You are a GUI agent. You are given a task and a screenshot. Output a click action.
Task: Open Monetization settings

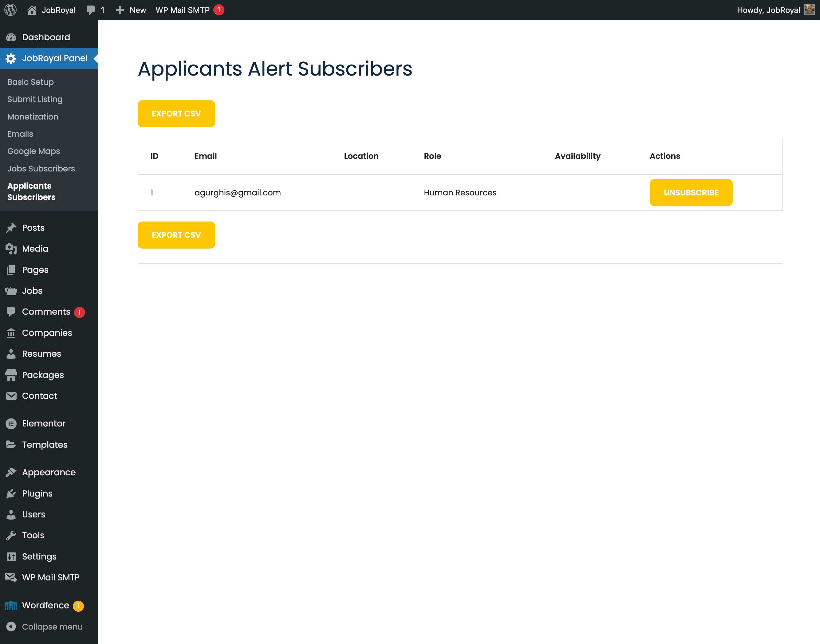pyautogui.click(x=33, y=116)
